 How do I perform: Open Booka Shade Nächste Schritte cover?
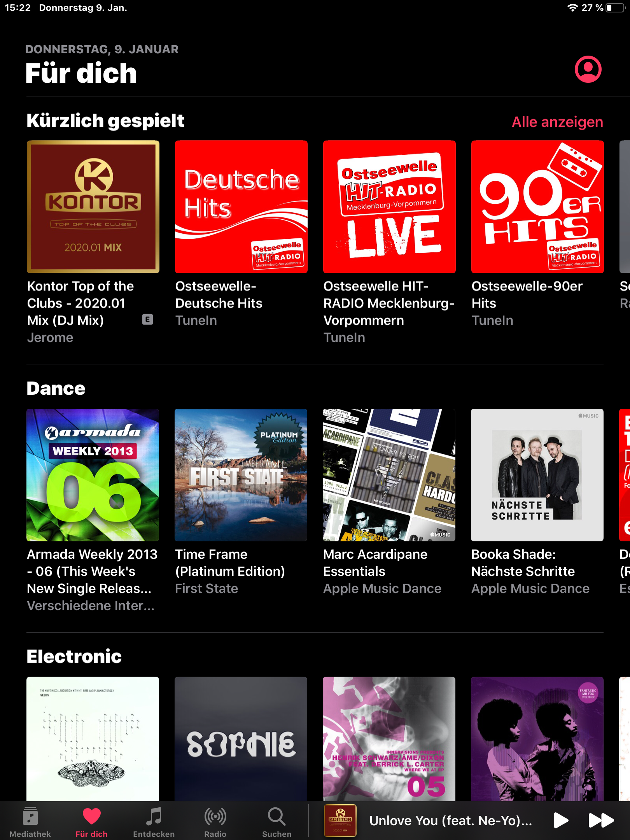click(537, 475)
